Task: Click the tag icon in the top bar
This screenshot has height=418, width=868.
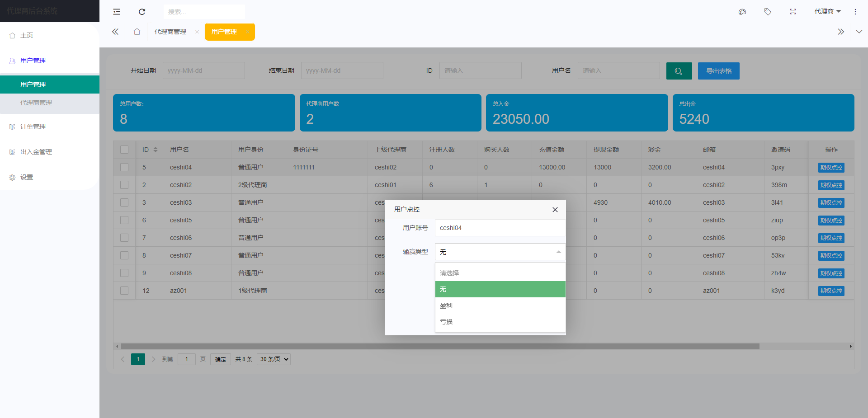Action: [x=767, y=12]
